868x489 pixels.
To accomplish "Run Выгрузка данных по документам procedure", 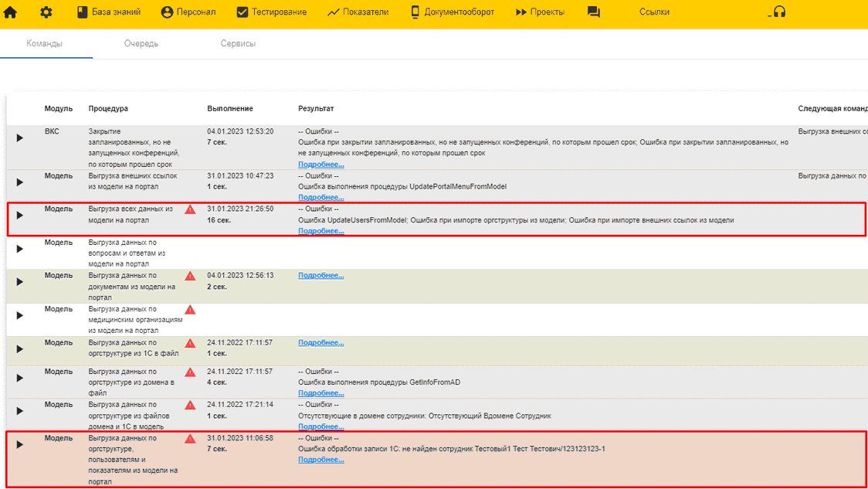I will (20, 282).
